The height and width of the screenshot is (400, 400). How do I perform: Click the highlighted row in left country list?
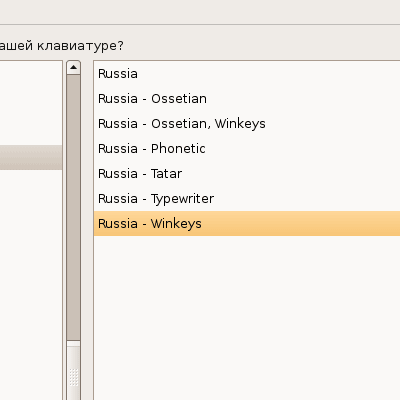pyautogui.click(x=31, y=157)
